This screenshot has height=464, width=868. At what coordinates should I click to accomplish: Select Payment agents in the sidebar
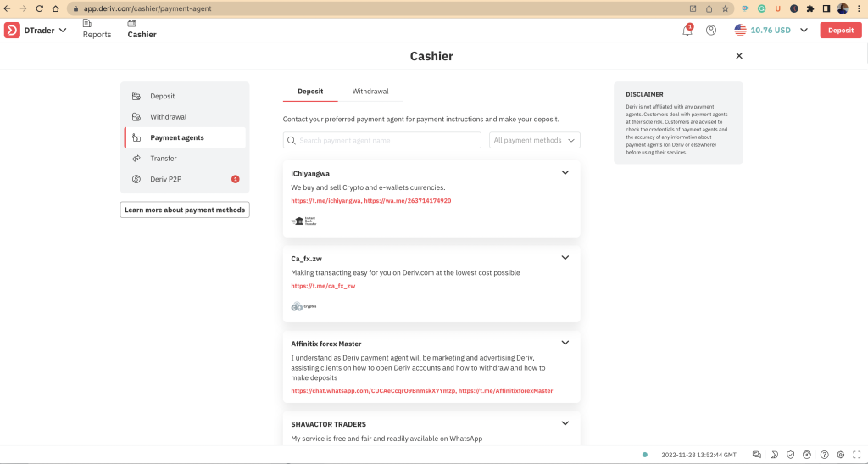tap(185, 137)
